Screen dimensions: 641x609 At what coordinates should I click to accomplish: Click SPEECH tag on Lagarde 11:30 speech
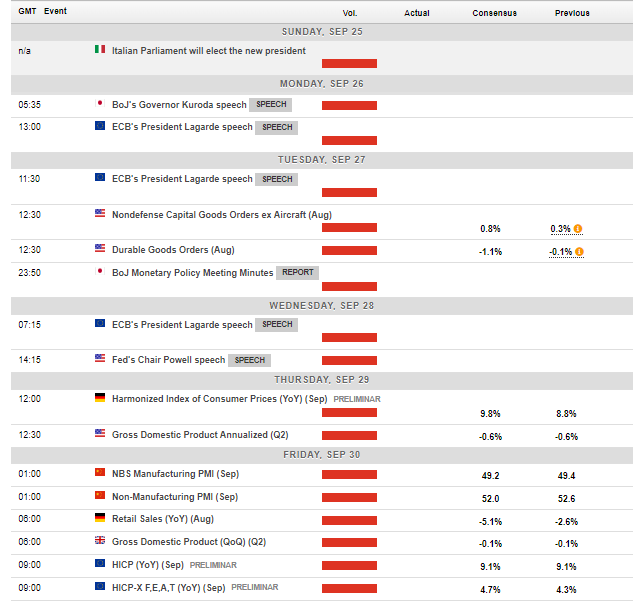[277, 179]
